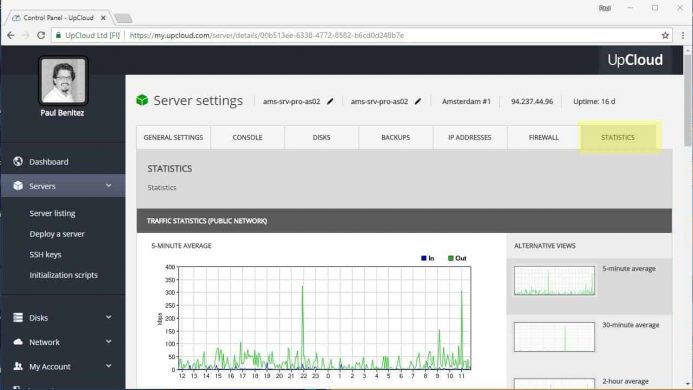Switch to General Settings tab
Image resolution: width=693 pixels, height=390 pixels.
click(173, 138)
